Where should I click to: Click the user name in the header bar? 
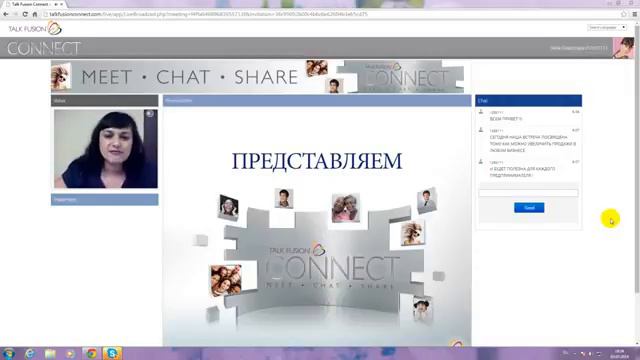click(x=579, y=48)
